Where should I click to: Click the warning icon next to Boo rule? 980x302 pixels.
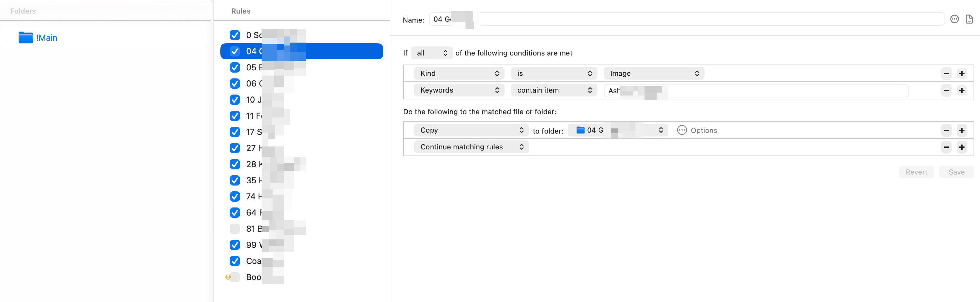click(x=228, y=277)
